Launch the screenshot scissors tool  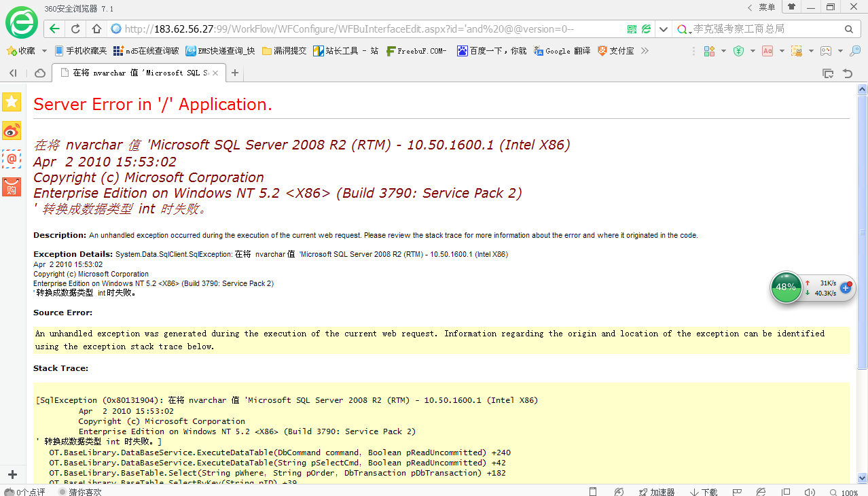tap(797, 51)
